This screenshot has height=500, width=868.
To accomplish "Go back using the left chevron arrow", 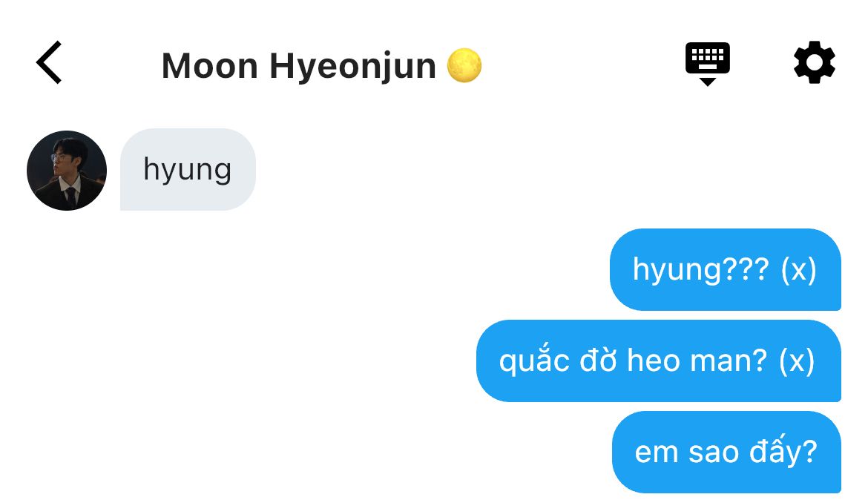I will (x=49, y=62).
